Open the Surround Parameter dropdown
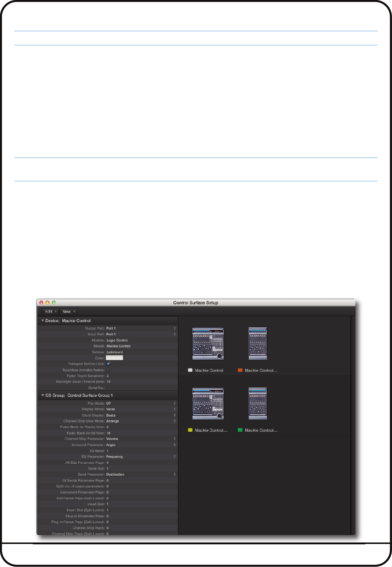 point(175,445)
